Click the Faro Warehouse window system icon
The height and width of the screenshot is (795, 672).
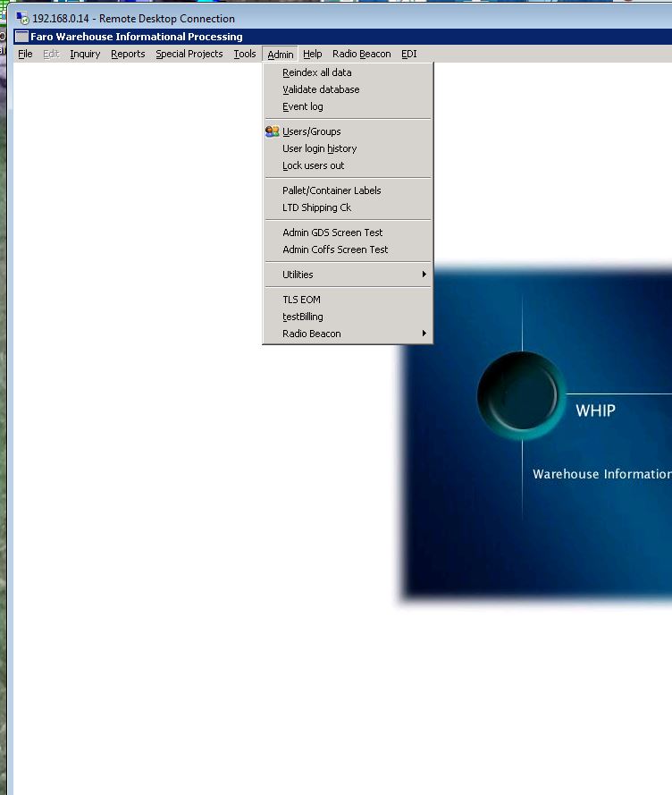(21, 37)
